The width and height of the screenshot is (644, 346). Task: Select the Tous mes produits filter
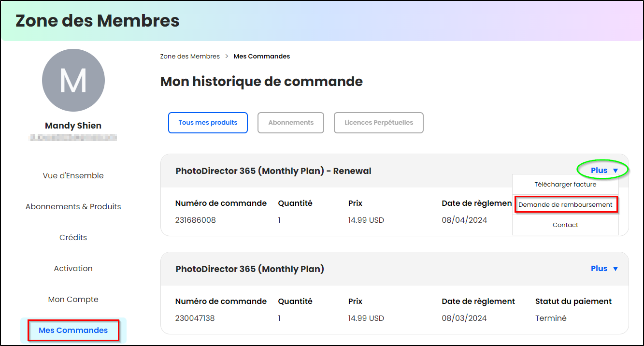(208, 123)
